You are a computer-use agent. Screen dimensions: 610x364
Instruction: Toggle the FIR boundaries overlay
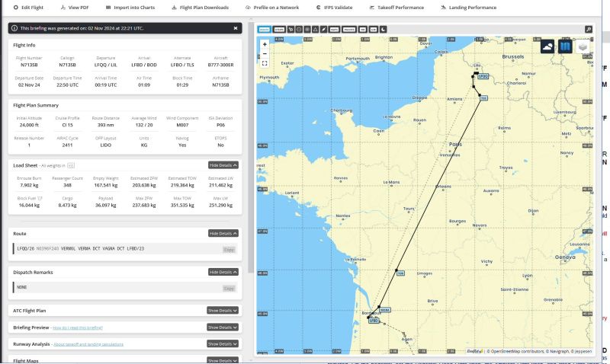[x=363, y=30]
